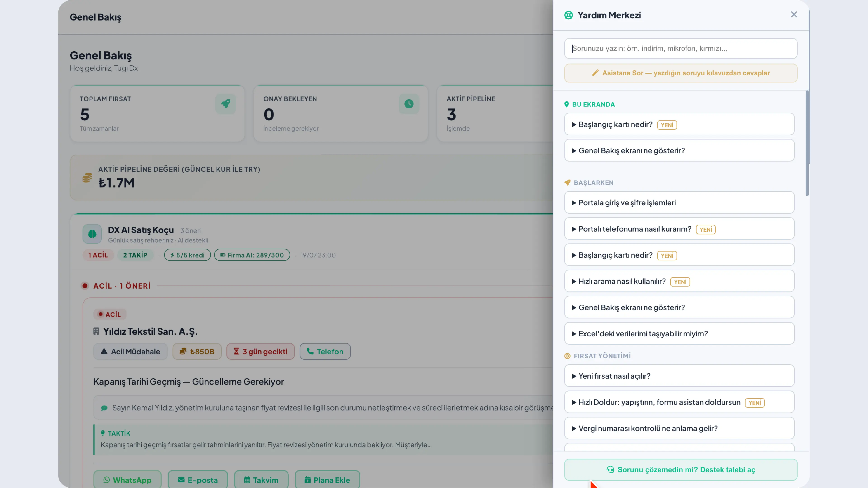Viewport: 868px width, 488px height.
Task: Click the building icon beside Yıldız Tekstil
Action: tap(96, 331)
